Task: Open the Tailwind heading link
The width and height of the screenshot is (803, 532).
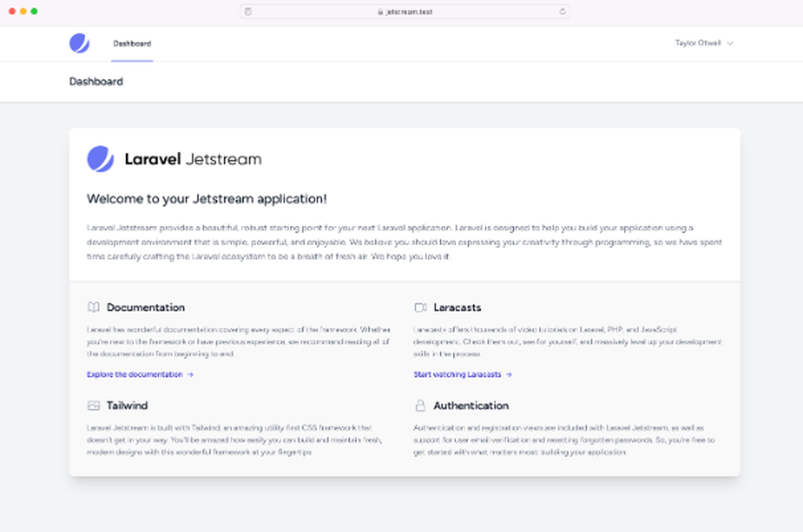Action: tap(127, 406)
